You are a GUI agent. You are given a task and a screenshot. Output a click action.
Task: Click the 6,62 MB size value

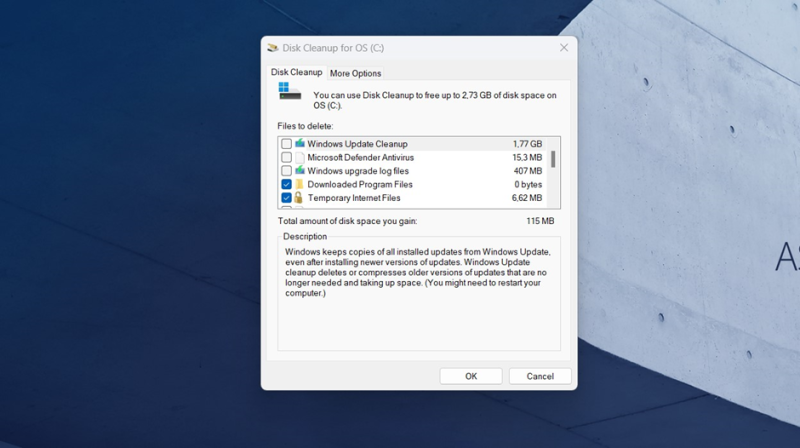pos(527,197)
